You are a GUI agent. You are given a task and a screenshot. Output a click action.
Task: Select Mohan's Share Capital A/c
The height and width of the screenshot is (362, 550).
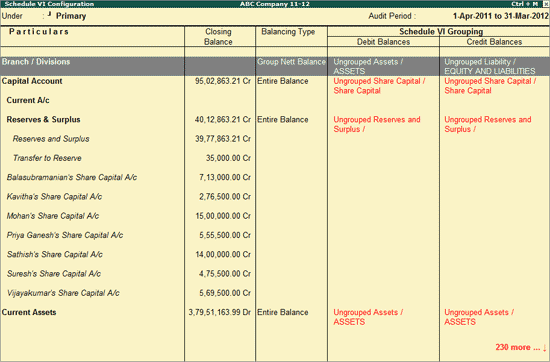pyautogui.click(x=53, y=216)
